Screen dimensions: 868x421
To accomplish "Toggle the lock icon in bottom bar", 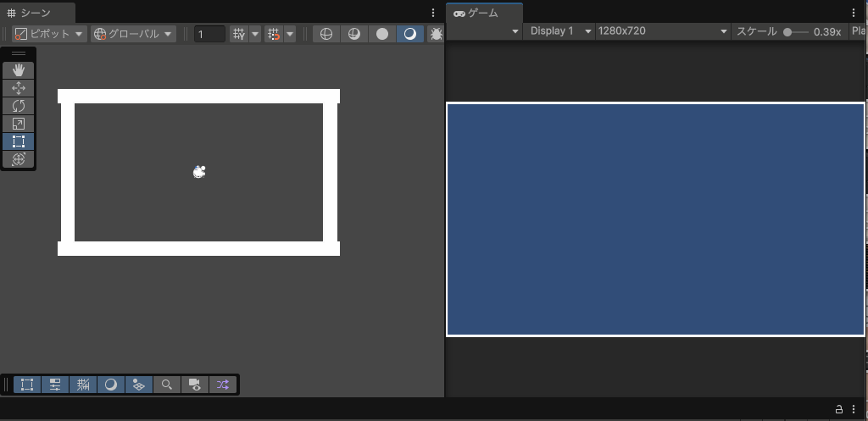I will (839, 409).
